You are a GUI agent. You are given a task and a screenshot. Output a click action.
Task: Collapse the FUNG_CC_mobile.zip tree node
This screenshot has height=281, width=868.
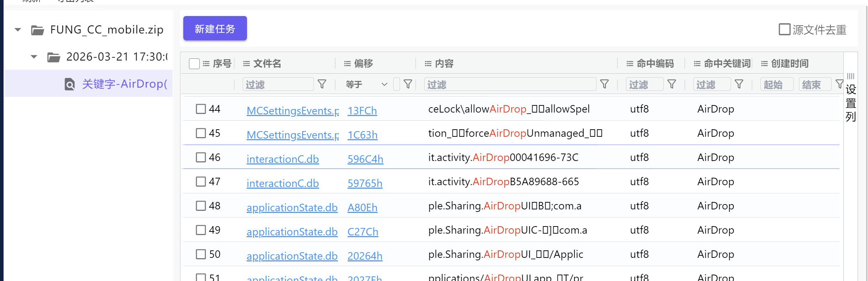coord(18,30)
